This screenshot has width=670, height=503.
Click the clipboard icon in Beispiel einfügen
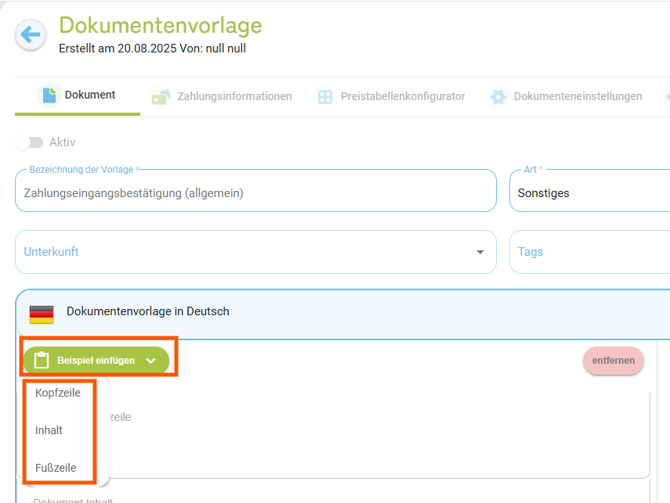[x=41, y=360]
